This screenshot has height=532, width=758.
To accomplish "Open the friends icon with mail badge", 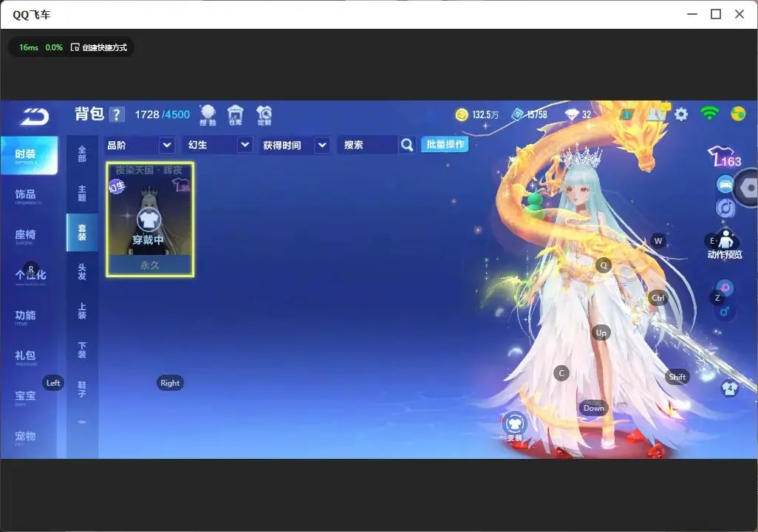I will click(x=657, y=113).
